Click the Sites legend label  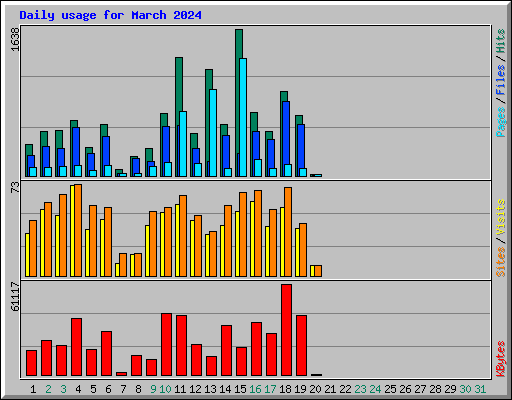click(501, 262)
